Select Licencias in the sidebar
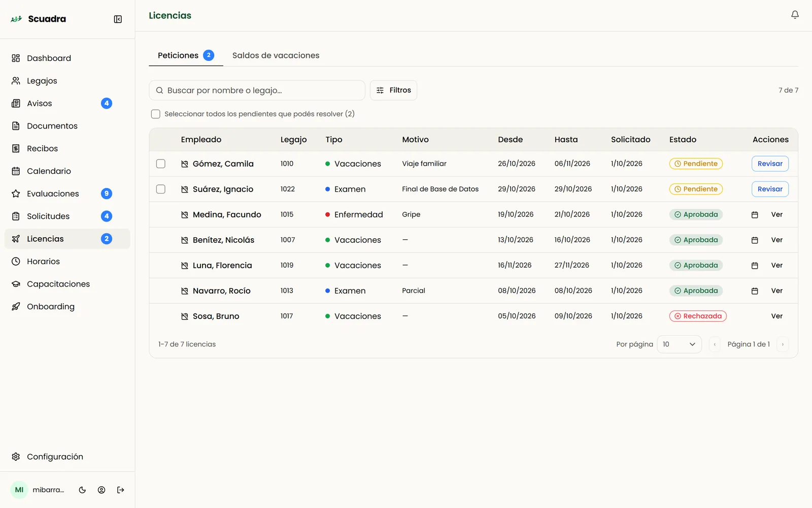The width and height of the screenshot is (812, 508). click(67, 239)
